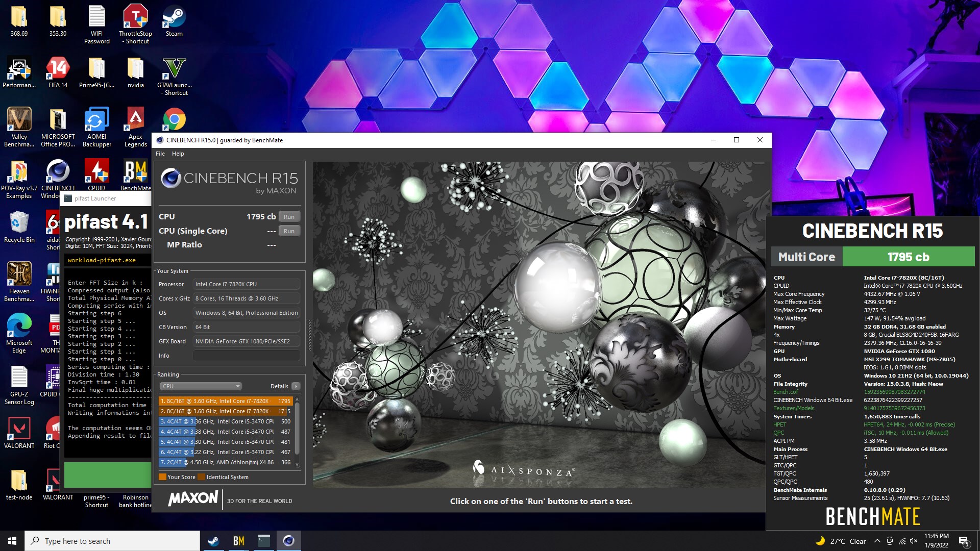Screen dimensions: 980x551
Task: Open the Windows Start menu
Action: [12, 541]
